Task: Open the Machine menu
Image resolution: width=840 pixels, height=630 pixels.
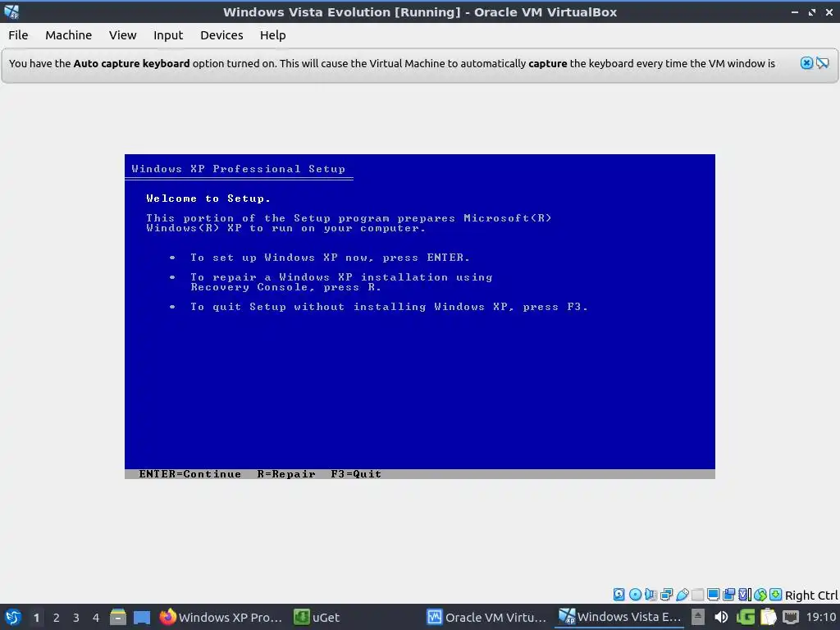Action: click(69, 35)
